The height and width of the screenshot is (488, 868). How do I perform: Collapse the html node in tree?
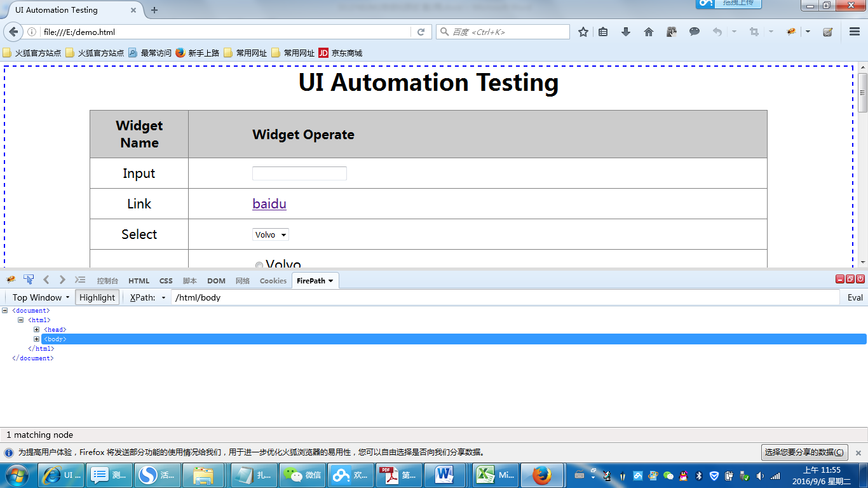click(x=21, y=320)
